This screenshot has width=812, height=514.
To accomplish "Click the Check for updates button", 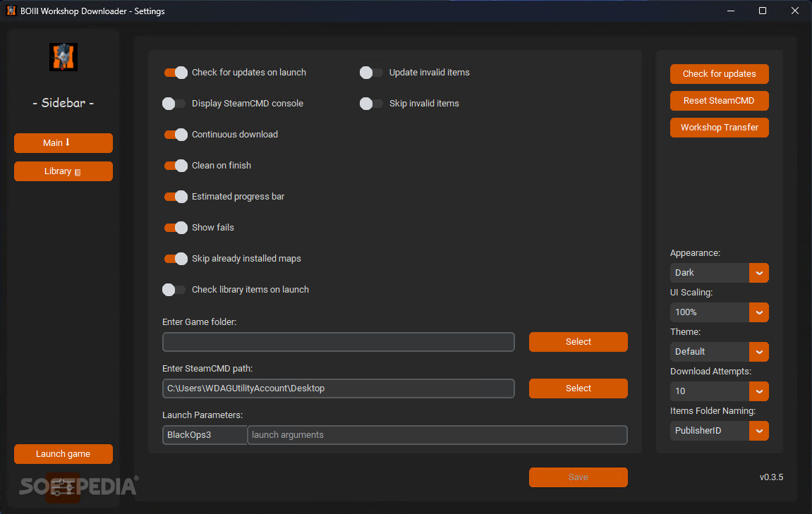I will [x=720, y=74].
